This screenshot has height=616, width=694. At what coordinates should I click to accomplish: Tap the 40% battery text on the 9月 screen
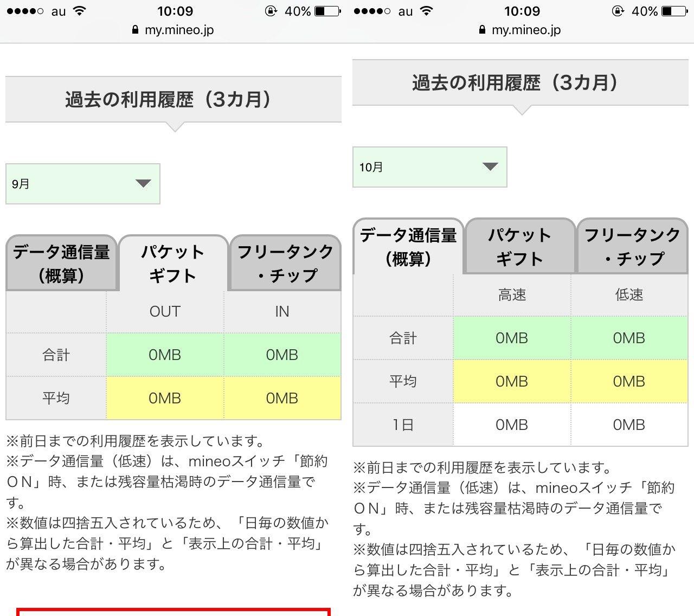pos(298,11)
